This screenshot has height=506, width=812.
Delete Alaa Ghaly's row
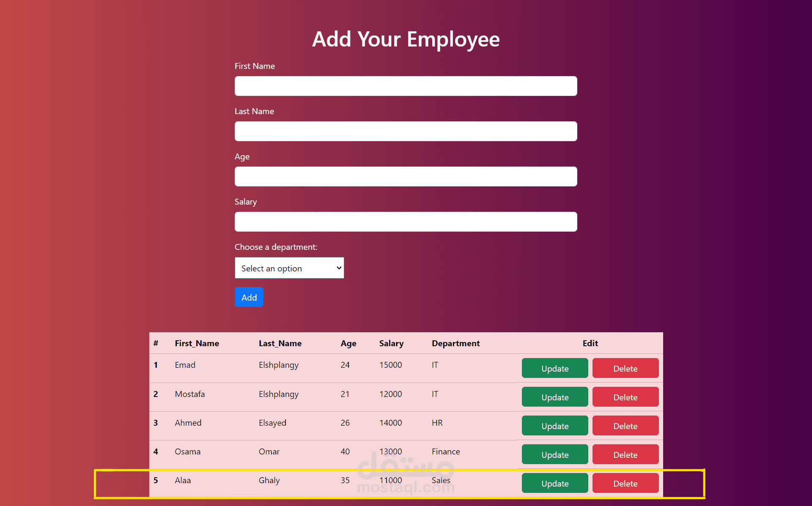coord(625,483)
